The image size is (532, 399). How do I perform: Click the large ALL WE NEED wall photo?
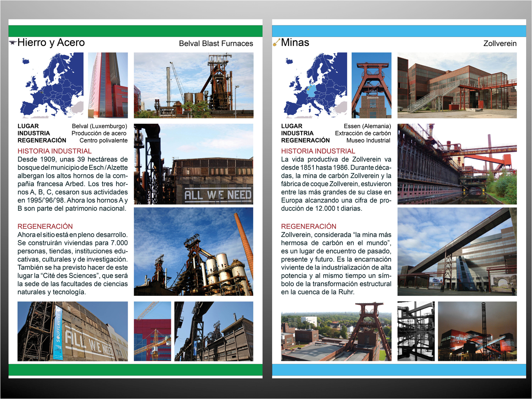coord(194,164)
